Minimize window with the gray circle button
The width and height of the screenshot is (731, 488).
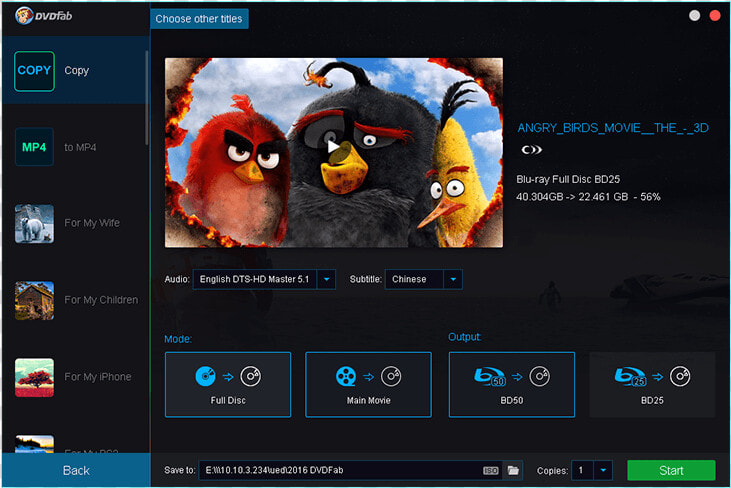click(694, 15)
